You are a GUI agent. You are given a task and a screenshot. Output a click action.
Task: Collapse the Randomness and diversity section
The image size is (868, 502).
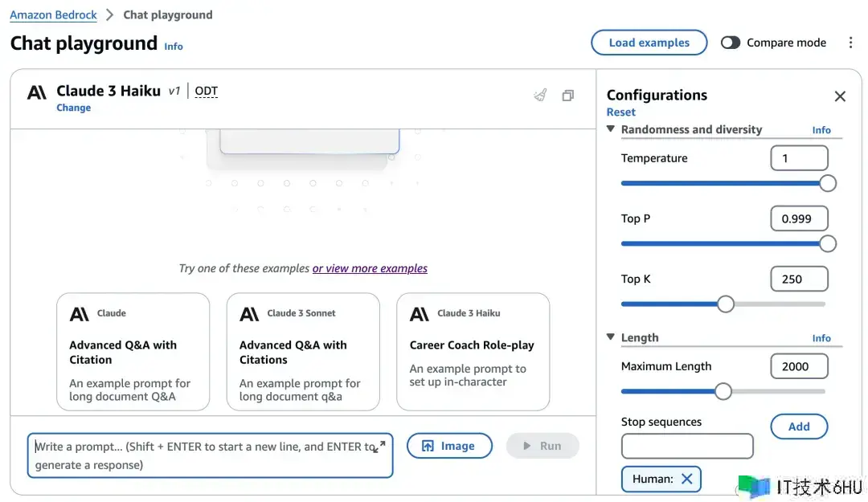point(611,129)
